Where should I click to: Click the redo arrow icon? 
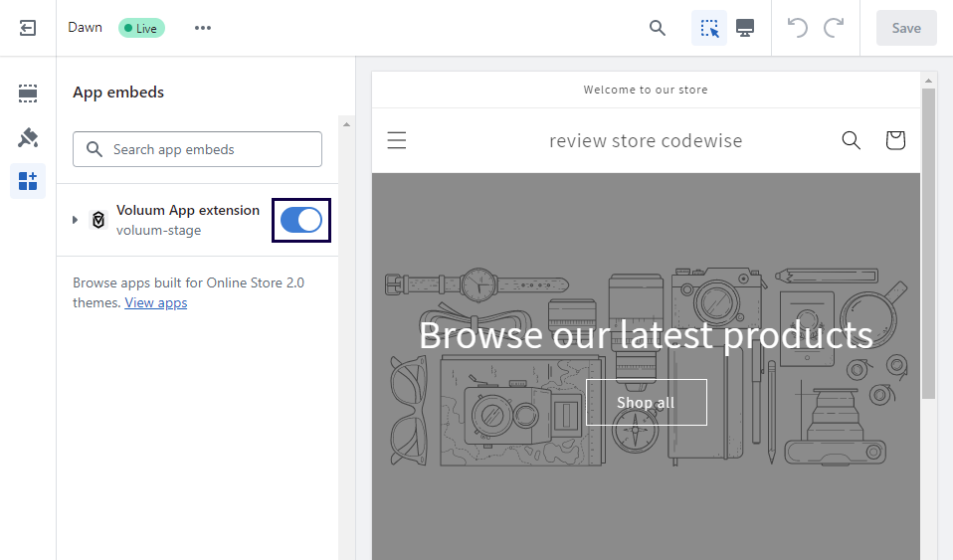[834, 28]
